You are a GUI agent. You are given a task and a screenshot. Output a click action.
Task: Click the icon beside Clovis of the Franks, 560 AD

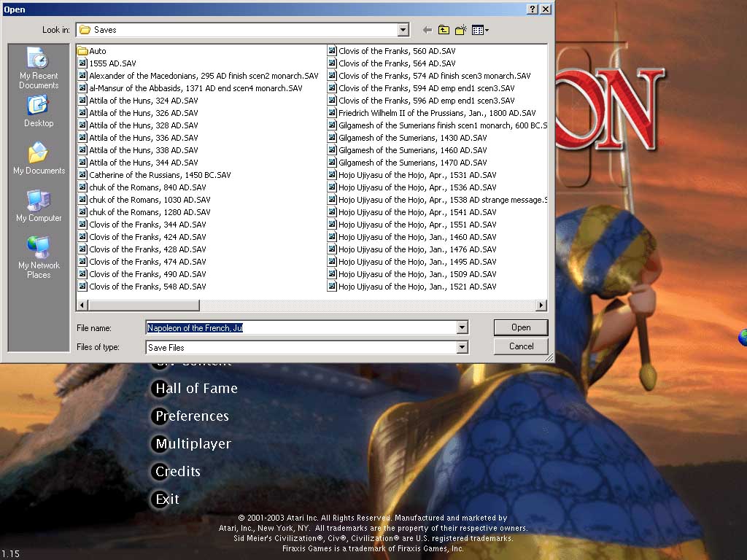(x=332, y=51)
